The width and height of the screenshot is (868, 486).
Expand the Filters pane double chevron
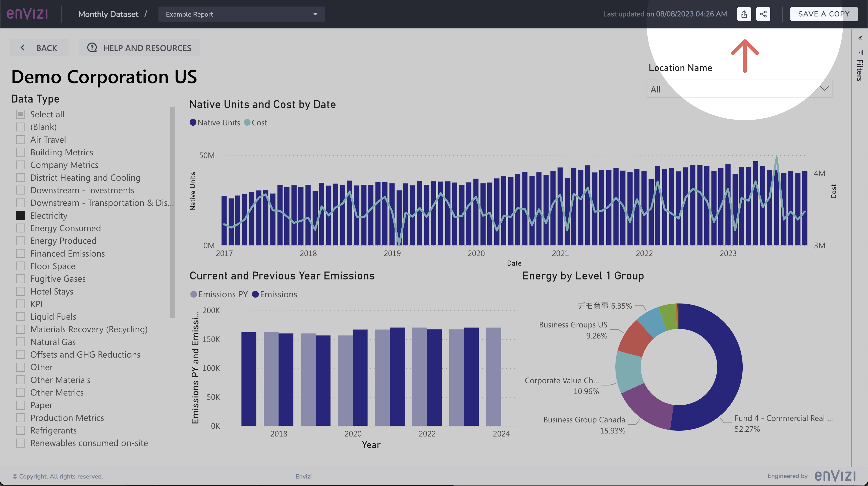860,38
